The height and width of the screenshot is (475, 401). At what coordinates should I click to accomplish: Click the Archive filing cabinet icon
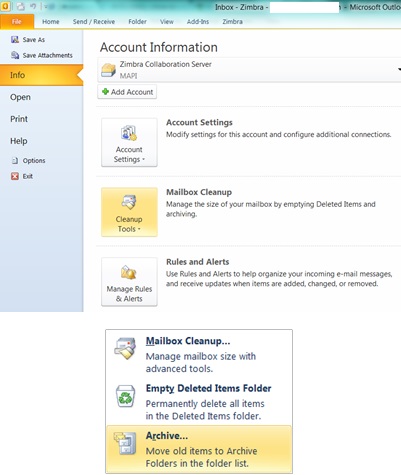pos(125,443)
